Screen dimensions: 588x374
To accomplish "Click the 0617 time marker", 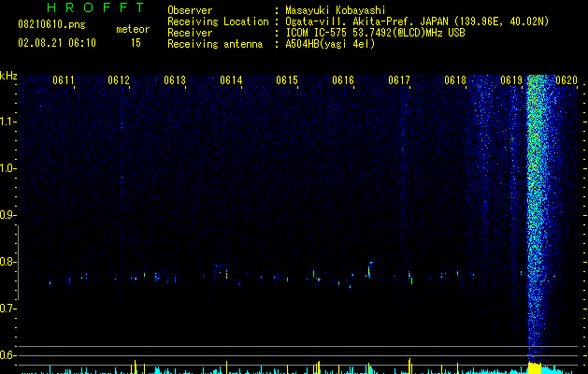I will (399, 80).
